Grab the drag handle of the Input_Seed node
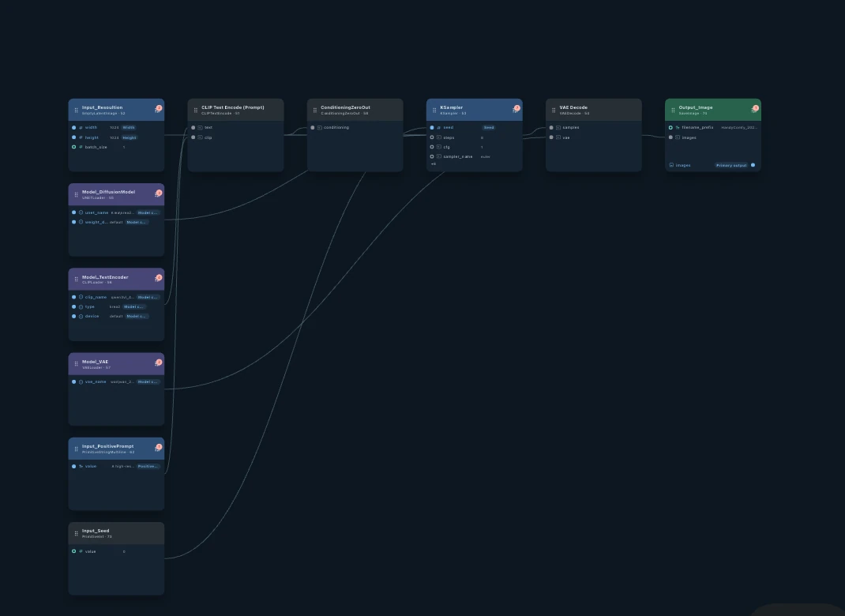Screen dimensions: 845x616 76,533
